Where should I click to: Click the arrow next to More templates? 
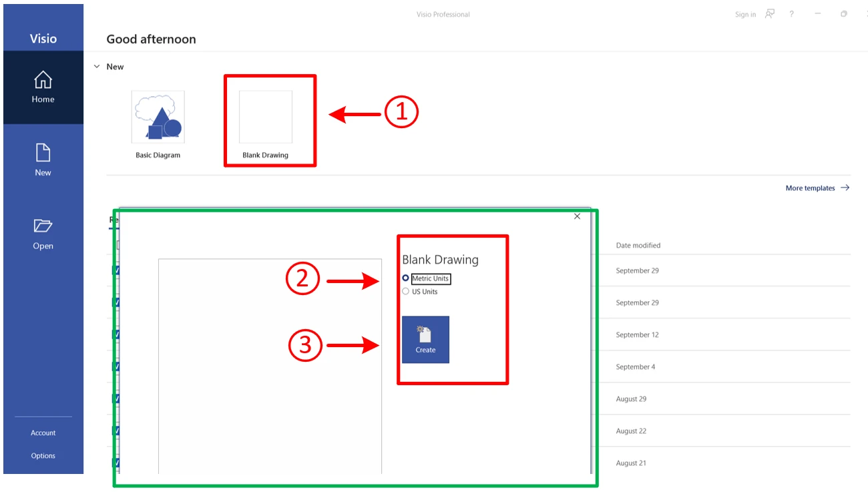(x=845, y=188)
